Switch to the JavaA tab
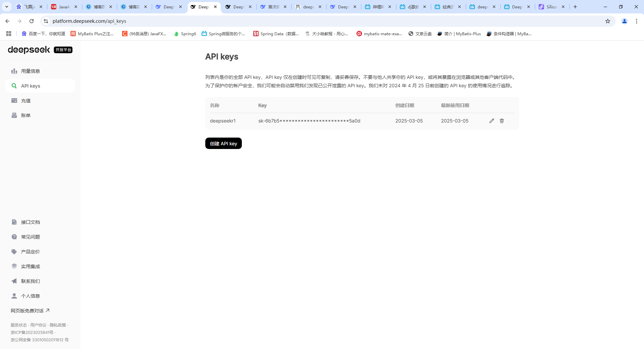The image size is (644, 349). [x=64, y=7]
